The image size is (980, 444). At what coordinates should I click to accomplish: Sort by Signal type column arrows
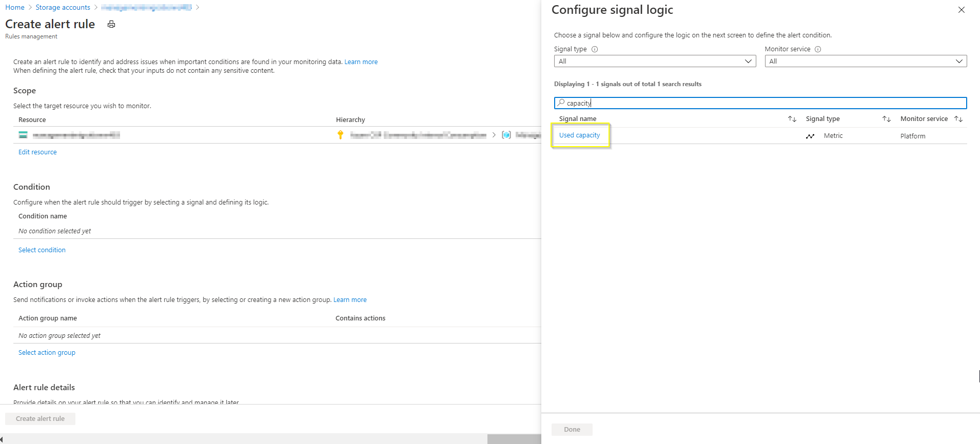point(886,119)
